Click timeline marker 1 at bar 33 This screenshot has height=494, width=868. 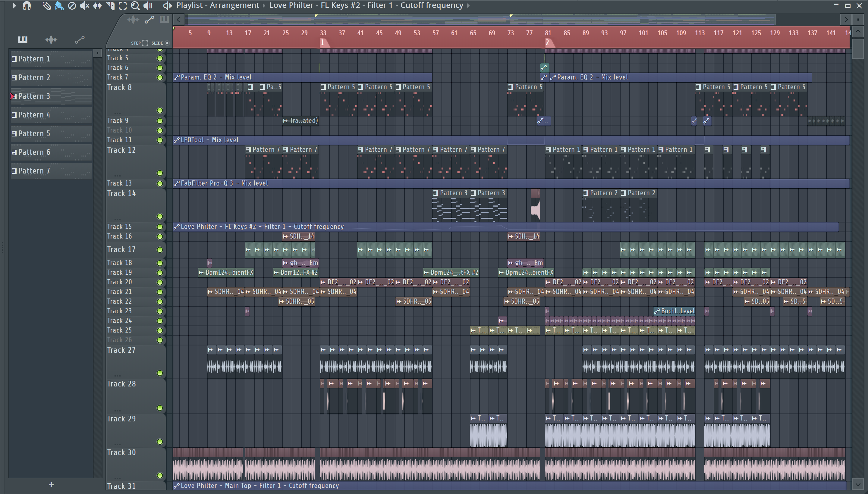(x=324, y=43)
